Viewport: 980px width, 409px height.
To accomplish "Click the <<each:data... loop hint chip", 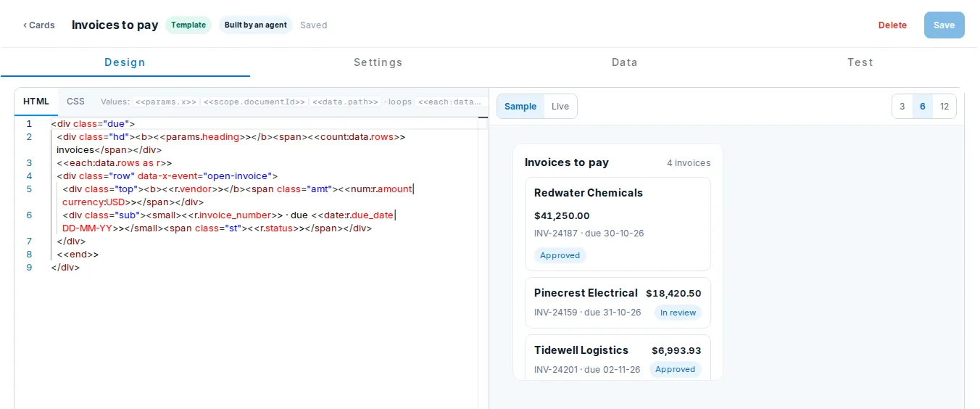I will point(450,102).
